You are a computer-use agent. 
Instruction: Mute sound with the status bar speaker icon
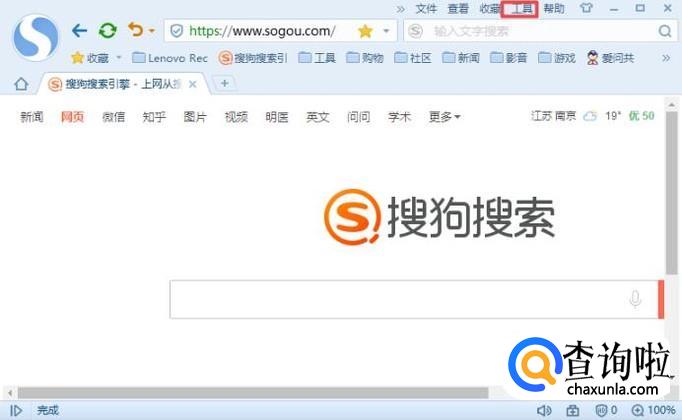(x=544, y=410)
